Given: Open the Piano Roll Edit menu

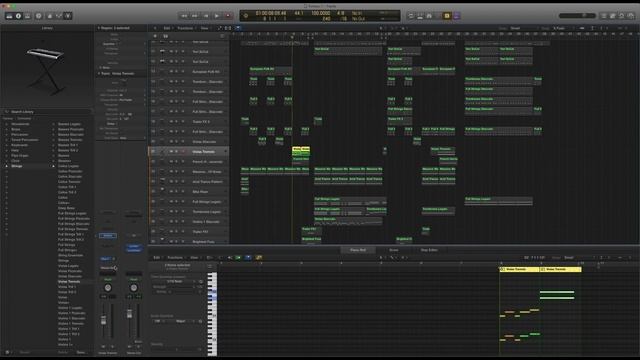Looking at the screenshot, I should pyautogui.click(x=157, y=258).
